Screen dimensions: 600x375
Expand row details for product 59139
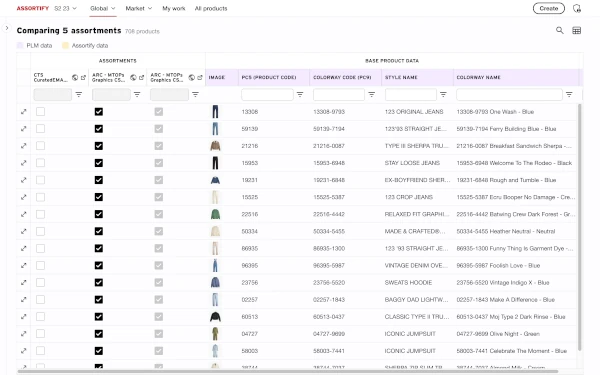[x=24, y=129]
